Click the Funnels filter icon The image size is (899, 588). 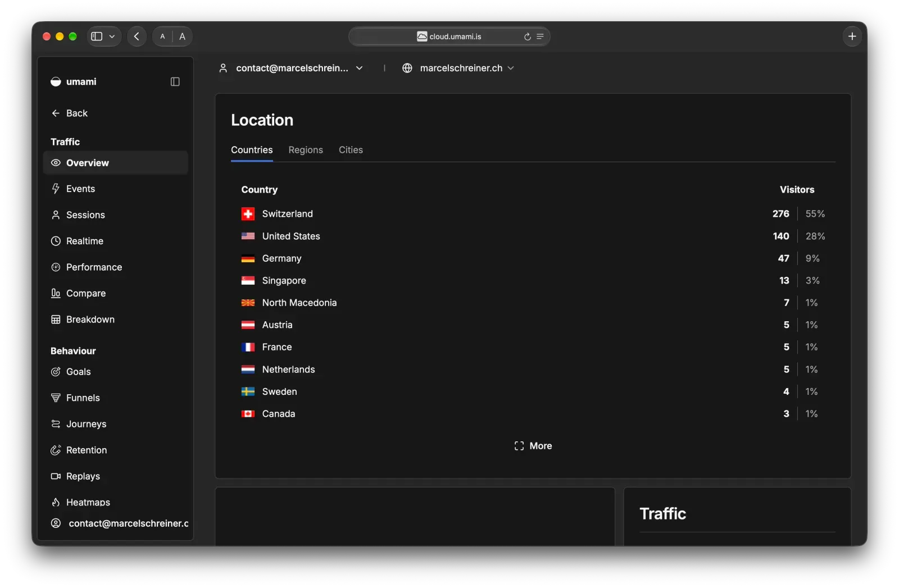(x=56, y=398)
